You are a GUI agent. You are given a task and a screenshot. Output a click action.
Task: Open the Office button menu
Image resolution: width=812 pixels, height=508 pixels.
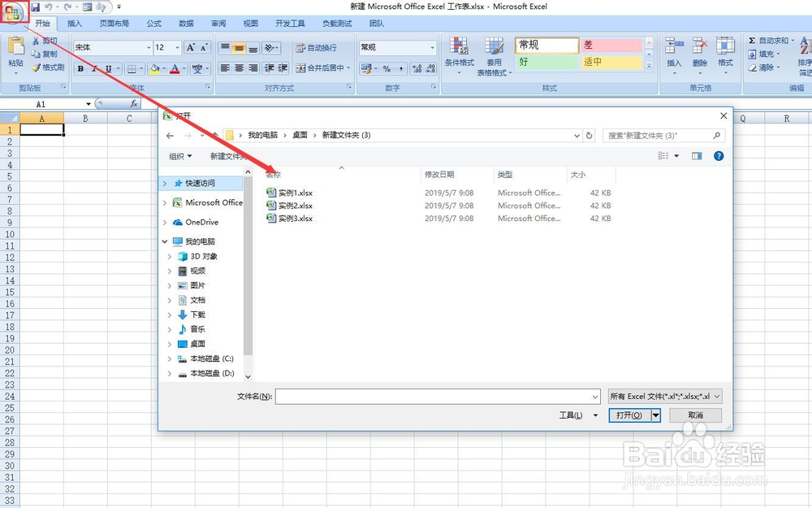click(x=12, y=11)
